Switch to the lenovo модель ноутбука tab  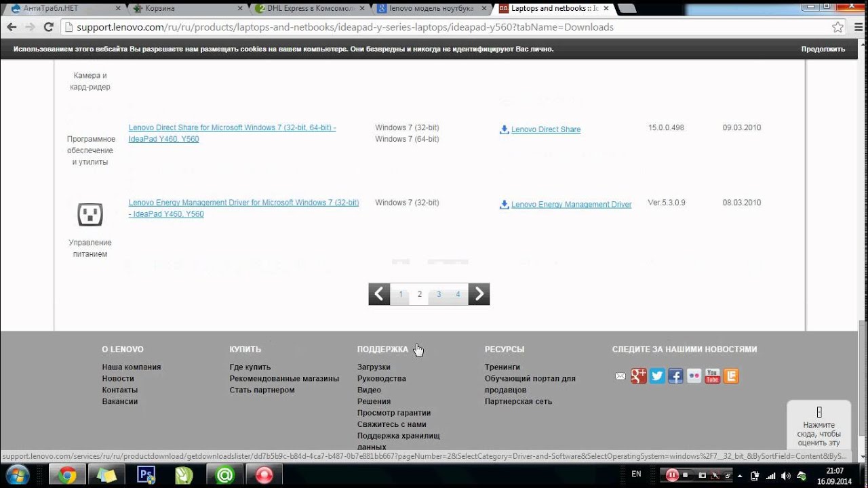(431, 8)
